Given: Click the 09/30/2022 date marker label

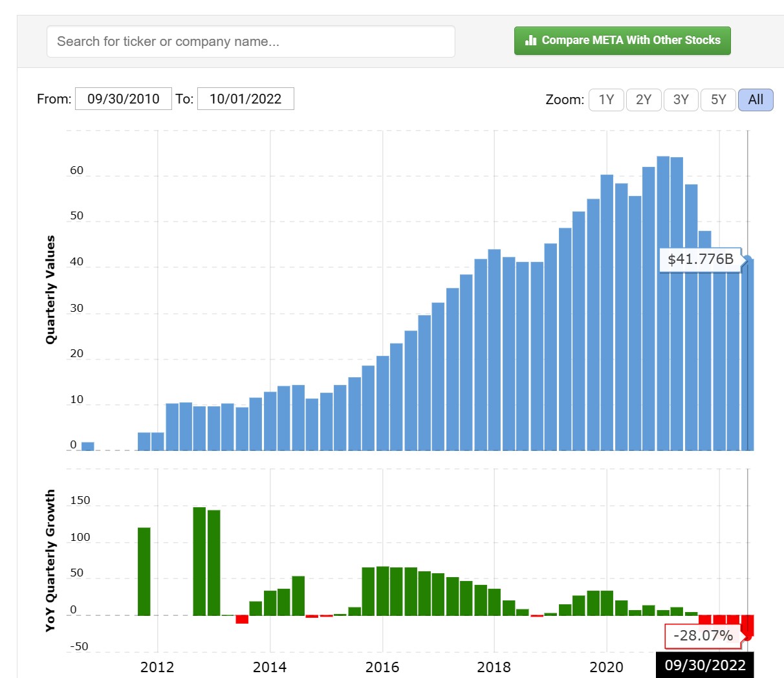Looking at the screenshot, I should [704, 666].
